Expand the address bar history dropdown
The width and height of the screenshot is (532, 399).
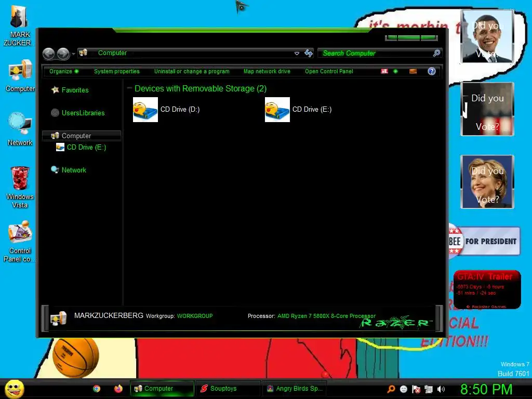[297, 54]
